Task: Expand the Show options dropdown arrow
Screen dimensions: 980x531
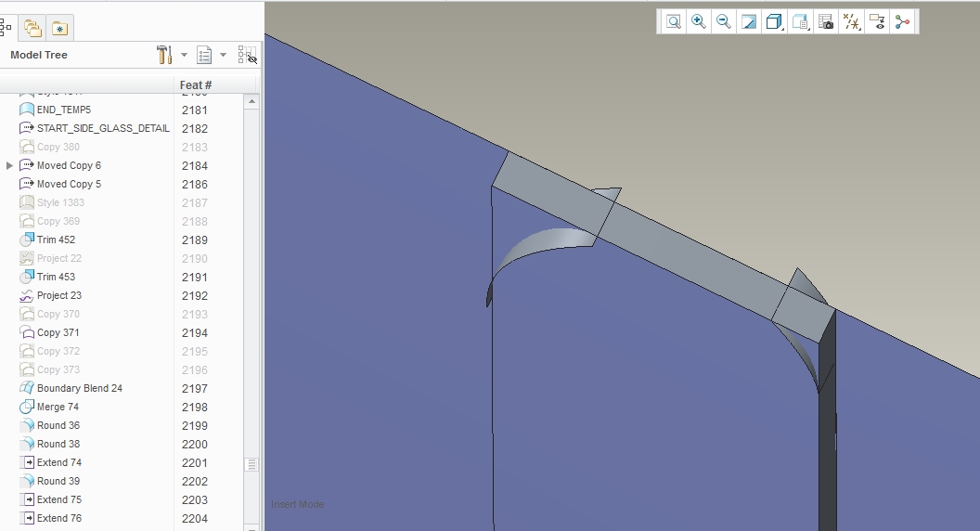Action: (x=223, y=55)
